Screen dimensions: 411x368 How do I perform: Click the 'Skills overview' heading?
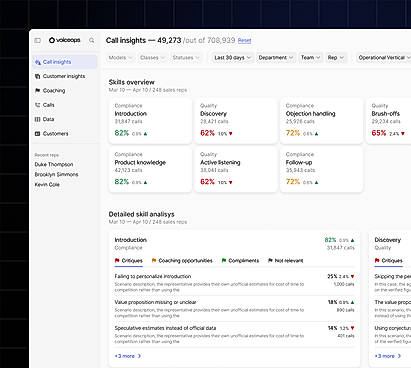(132, 82)
